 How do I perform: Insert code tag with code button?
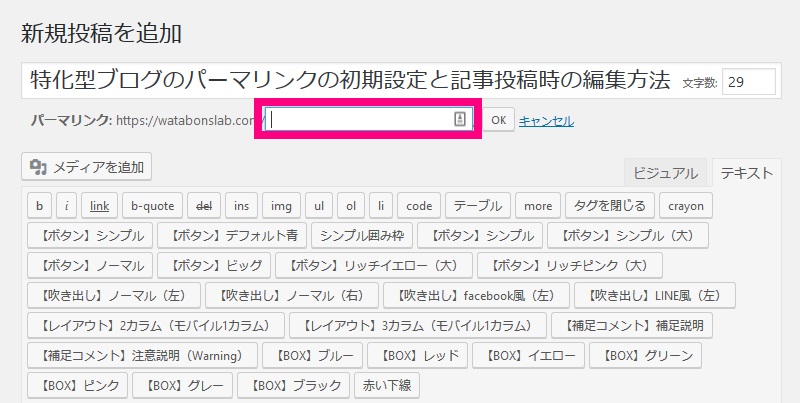[419, 206]
